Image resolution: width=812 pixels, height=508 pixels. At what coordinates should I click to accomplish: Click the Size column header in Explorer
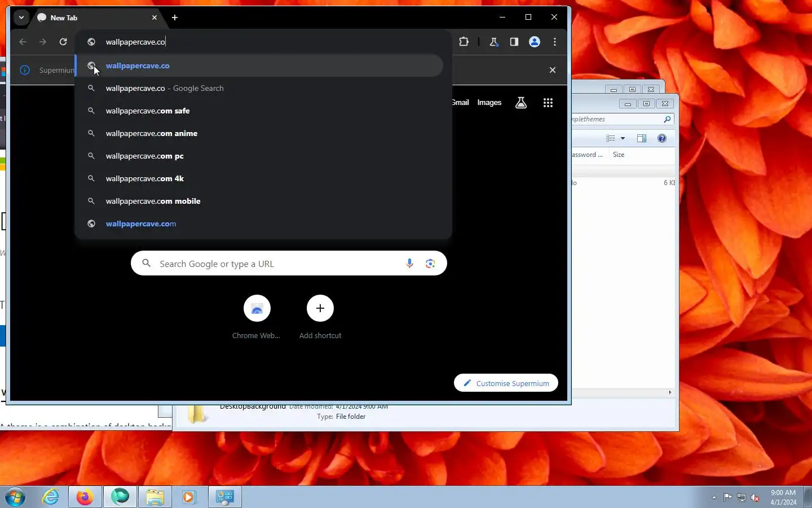pyautogui.click(x=619, y=155)
